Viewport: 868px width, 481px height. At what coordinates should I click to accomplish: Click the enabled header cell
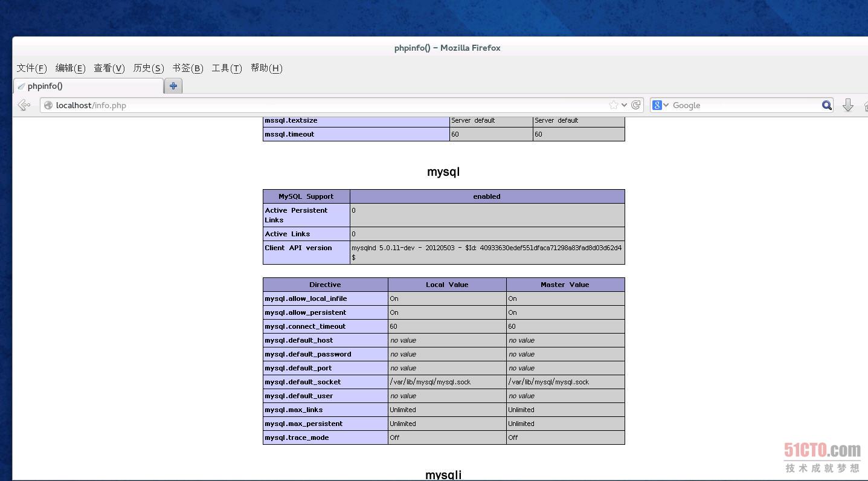pyautogui.click(x=487, y=196)
